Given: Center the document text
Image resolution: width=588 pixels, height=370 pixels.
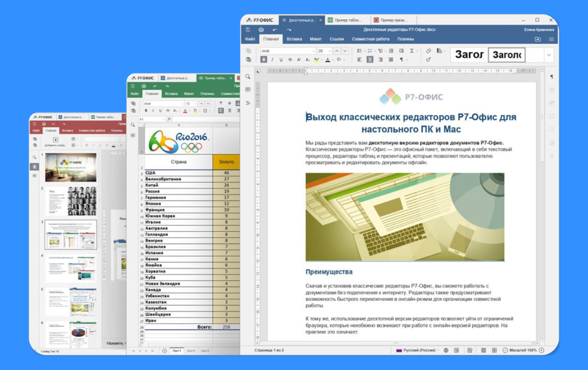Looking at the screenshot, I should [x=370, y=60].
